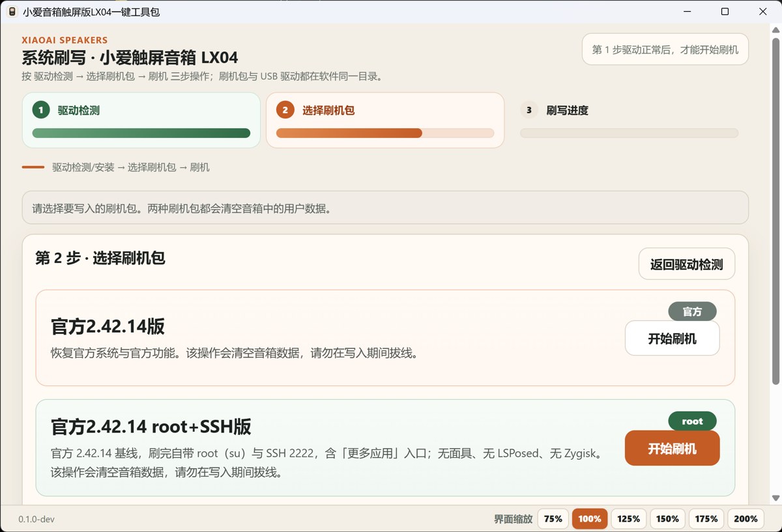
Task: Set interface zoom to 150%
Action: click(x=668, y=519)
